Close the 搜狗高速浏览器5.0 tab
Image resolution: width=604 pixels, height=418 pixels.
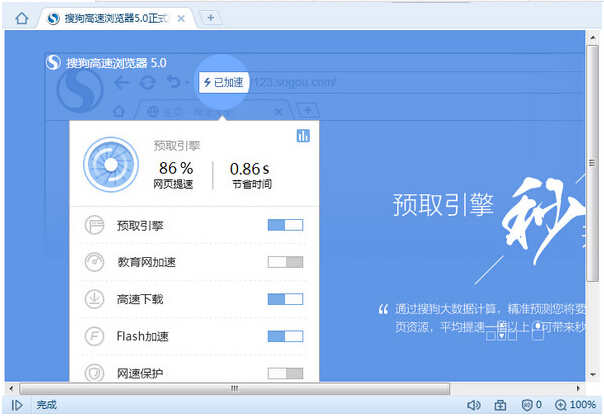(x=181, y=18)
